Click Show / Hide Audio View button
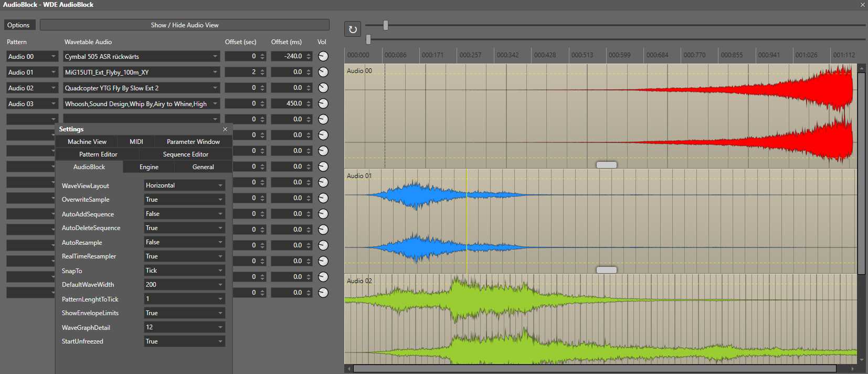This screenshot has width=868, height=374. coord(185,25)
